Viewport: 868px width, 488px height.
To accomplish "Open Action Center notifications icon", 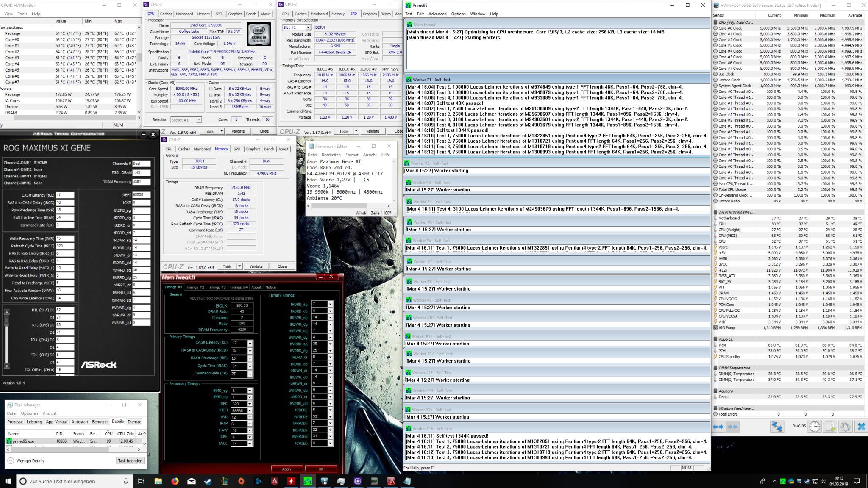I will pos(857,481).
